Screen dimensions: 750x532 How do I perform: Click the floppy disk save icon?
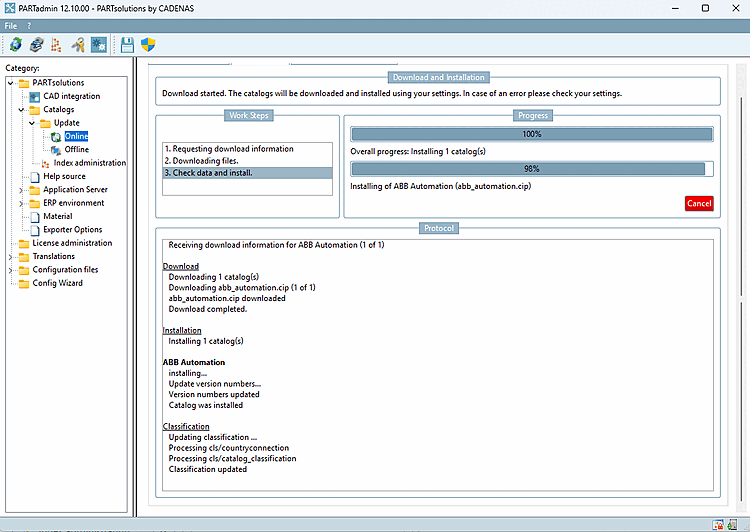tap(127, 45)
